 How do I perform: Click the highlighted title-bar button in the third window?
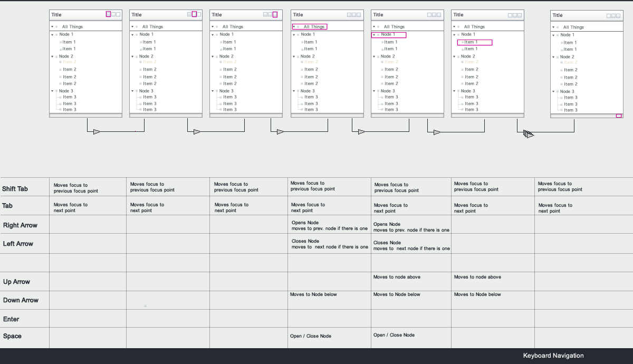click(275, 15)
